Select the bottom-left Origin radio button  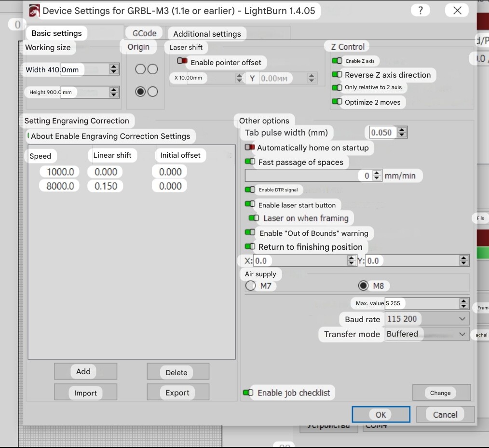(x=140, y=92)
